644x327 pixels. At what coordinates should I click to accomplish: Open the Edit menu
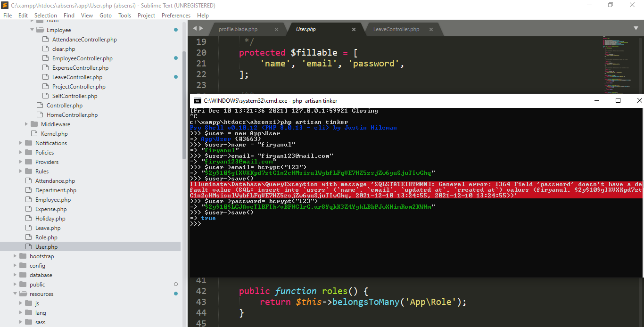[23, 15]
